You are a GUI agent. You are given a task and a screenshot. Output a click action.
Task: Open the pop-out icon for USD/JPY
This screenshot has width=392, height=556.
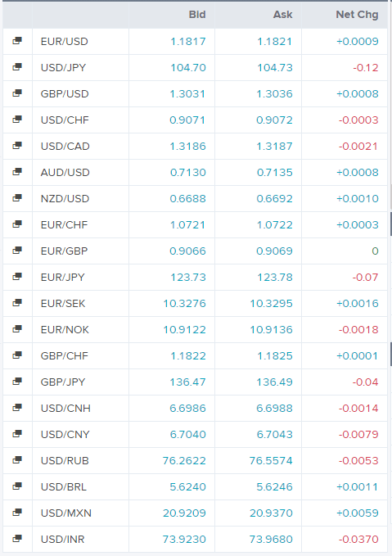click(x=17, y=67)
